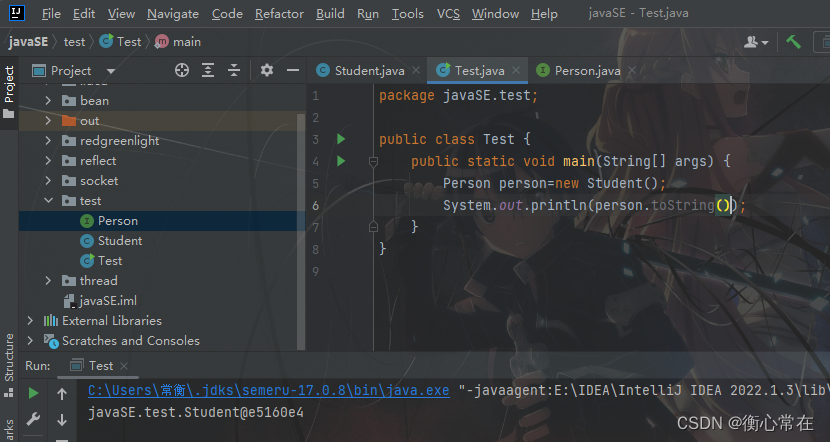Open the Help menu
This screenshot has height=442, width=830.
[544, 14]
